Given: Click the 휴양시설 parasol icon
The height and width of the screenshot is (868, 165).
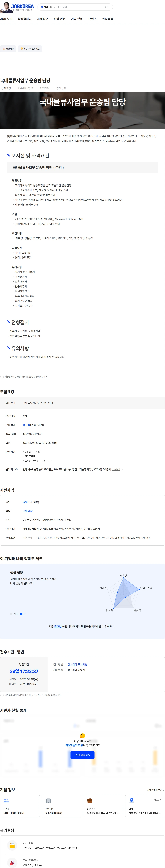Looking at the screenshot, I should click(4, 49).
